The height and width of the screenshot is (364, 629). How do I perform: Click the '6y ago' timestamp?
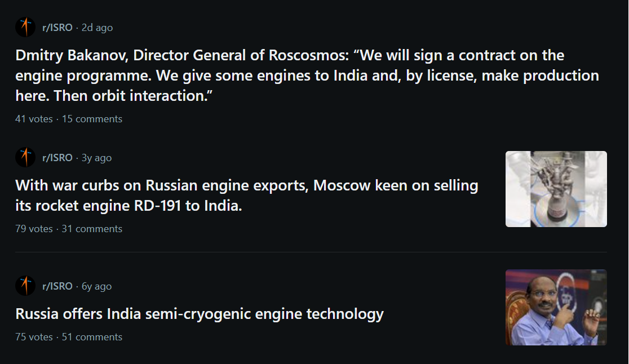pyautogui.click(x=97, y=286)
